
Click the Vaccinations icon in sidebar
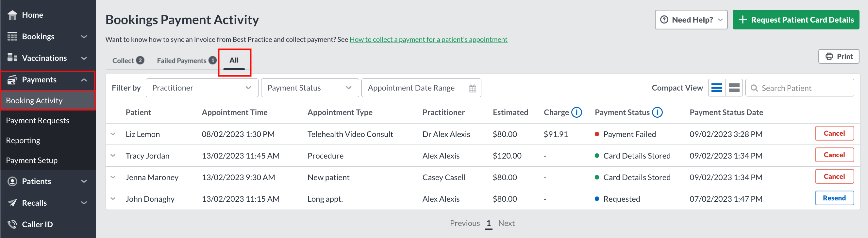click(x=12, y=58)
